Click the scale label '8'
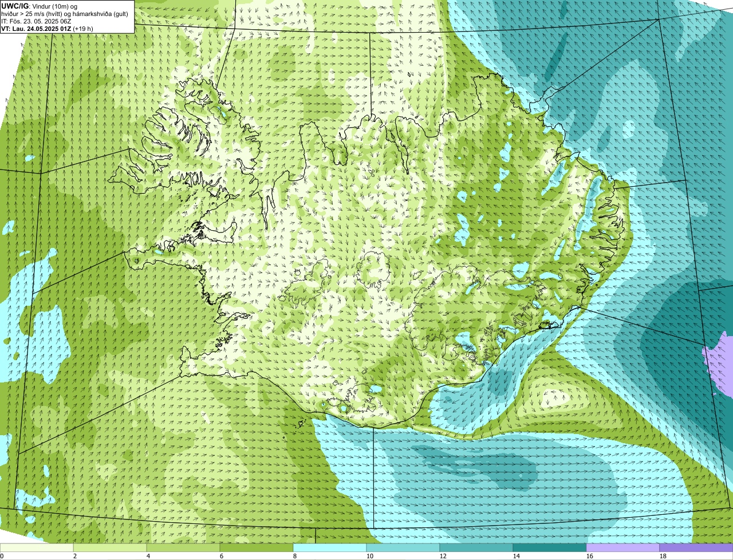 pyautogui.click(x=295, y=556)
